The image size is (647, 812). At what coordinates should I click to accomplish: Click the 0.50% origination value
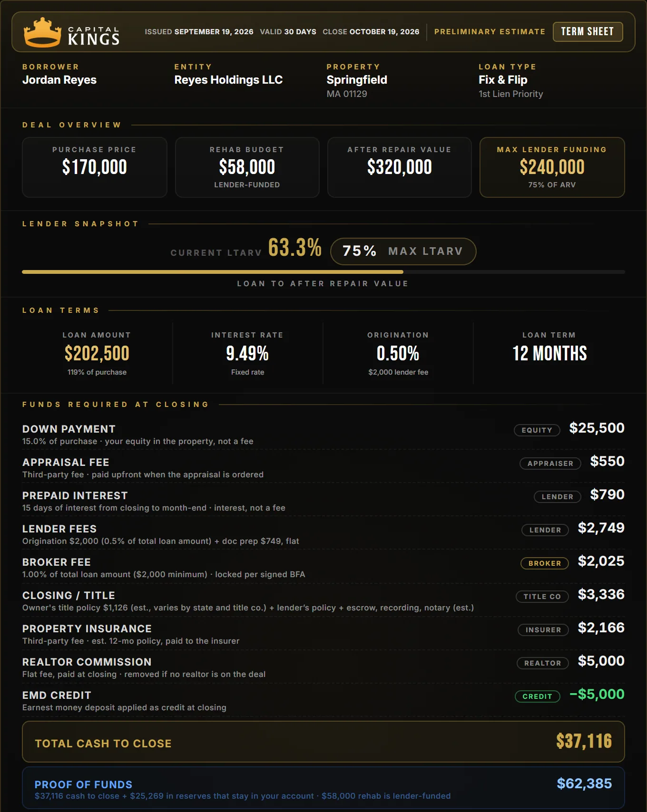click(398, 353)
